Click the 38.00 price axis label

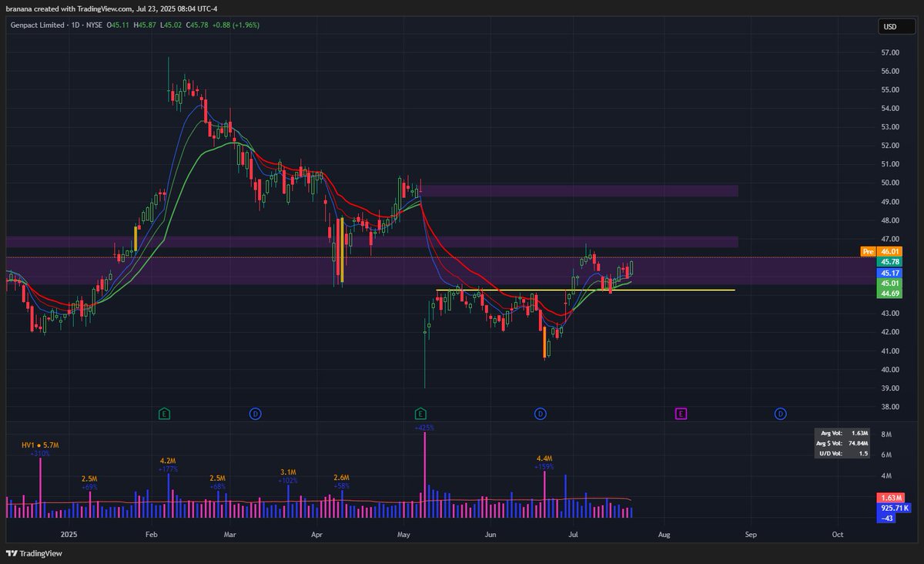890,407
